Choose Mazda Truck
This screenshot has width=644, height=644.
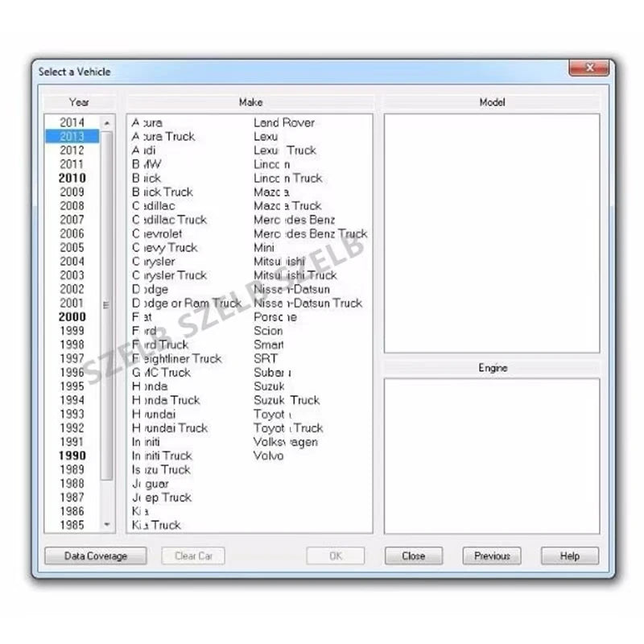287,206
